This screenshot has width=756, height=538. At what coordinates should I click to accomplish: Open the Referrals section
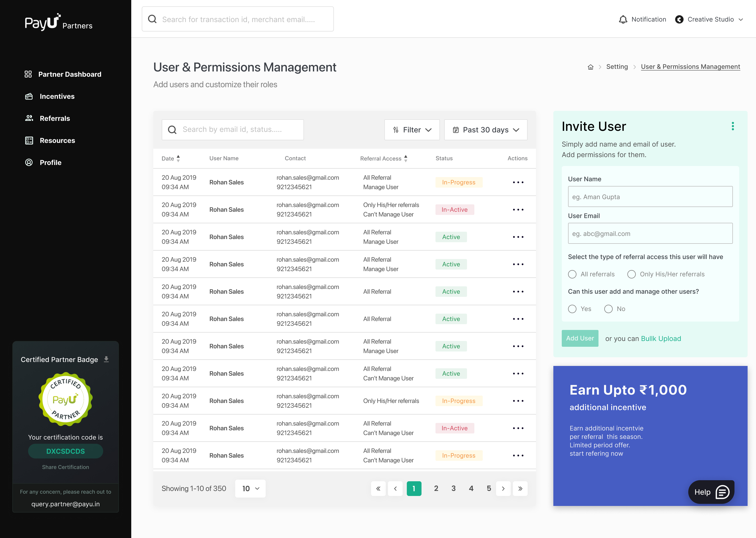click(55, 118)
